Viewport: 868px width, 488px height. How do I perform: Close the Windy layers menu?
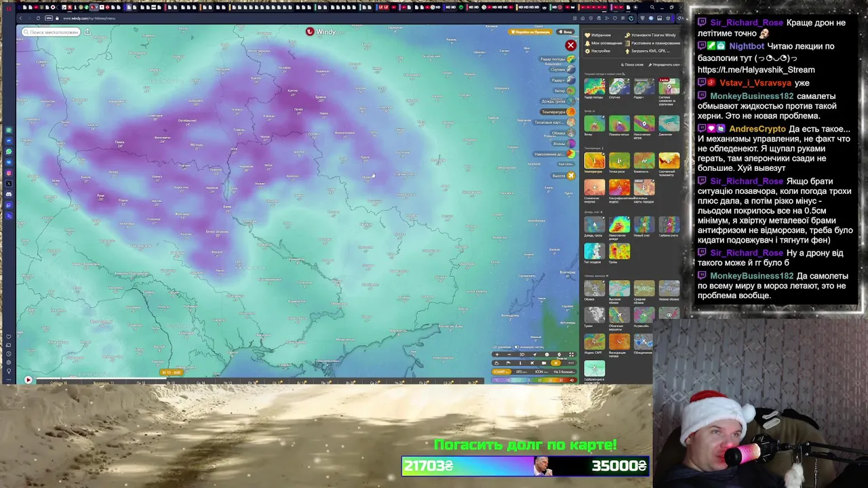570,45
